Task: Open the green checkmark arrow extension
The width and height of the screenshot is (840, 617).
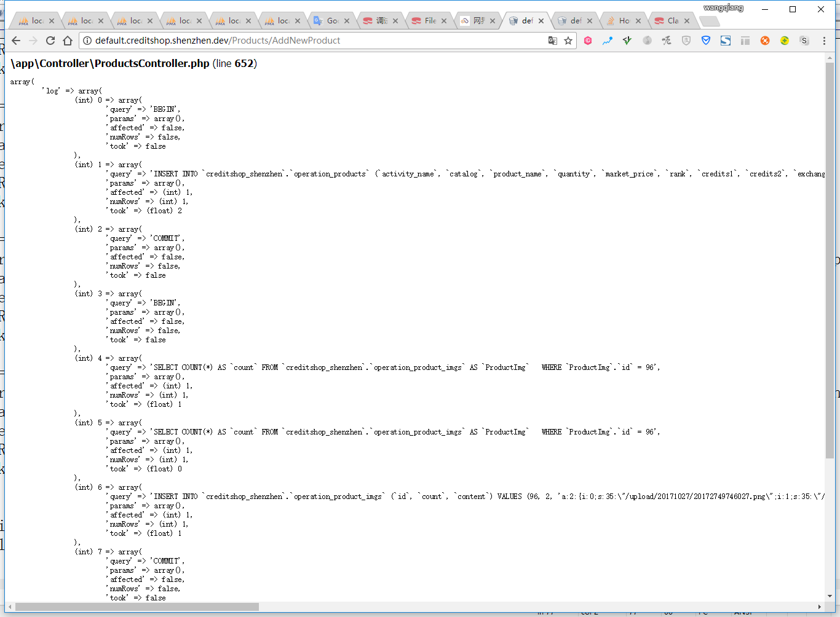Action: (627, 41)
